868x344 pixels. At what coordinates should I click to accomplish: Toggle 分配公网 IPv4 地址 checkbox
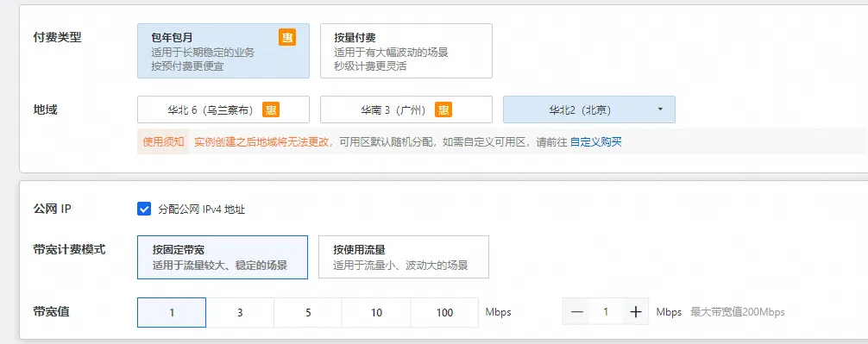(144, 209)
